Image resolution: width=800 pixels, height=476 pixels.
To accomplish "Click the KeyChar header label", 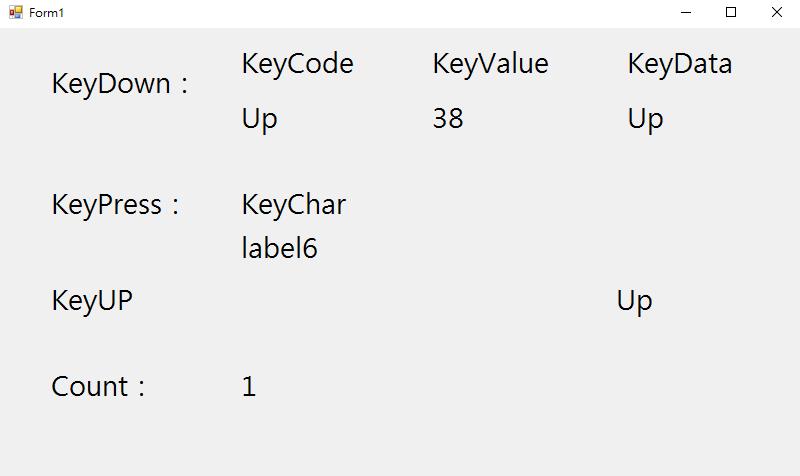I will click(x=293, y=205).
